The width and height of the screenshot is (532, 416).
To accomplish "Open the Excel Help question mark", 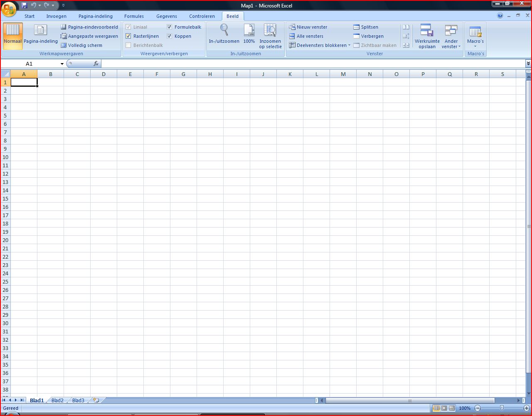I will (500, 16).
